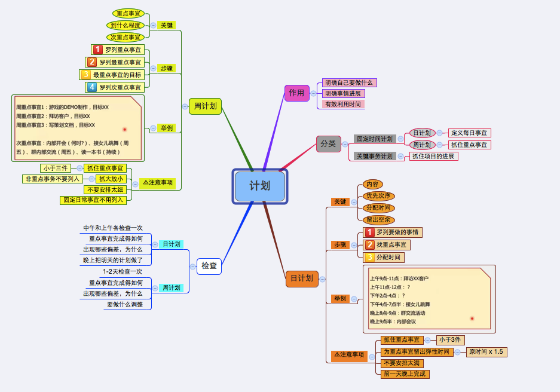Collapse the 检查 branch
Viewport: 560px width, 392px height.
click(193, 267)
